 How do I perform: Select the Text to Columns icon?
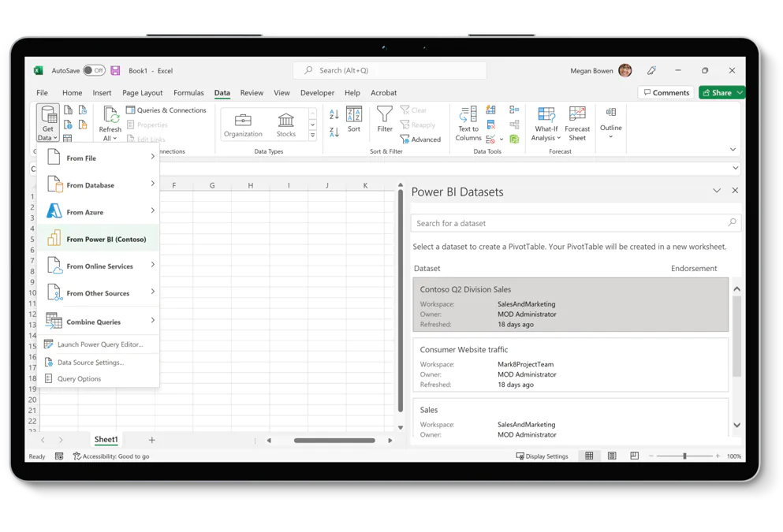coord(468,124)
